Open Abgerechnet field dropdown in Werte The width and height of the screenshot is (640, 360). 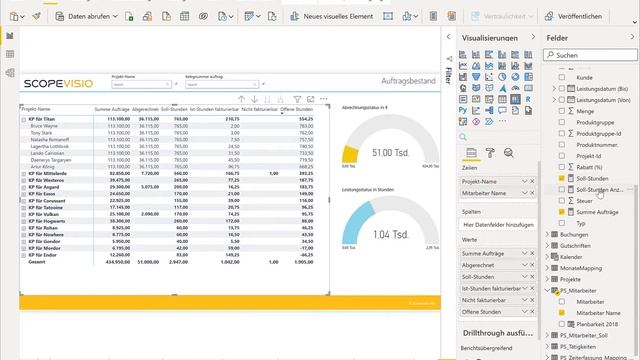point(524,265)
